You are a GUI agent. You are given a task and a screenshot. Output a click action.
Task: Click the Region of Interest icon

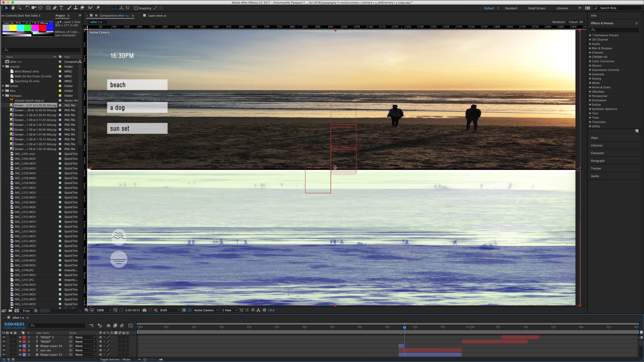184,310
